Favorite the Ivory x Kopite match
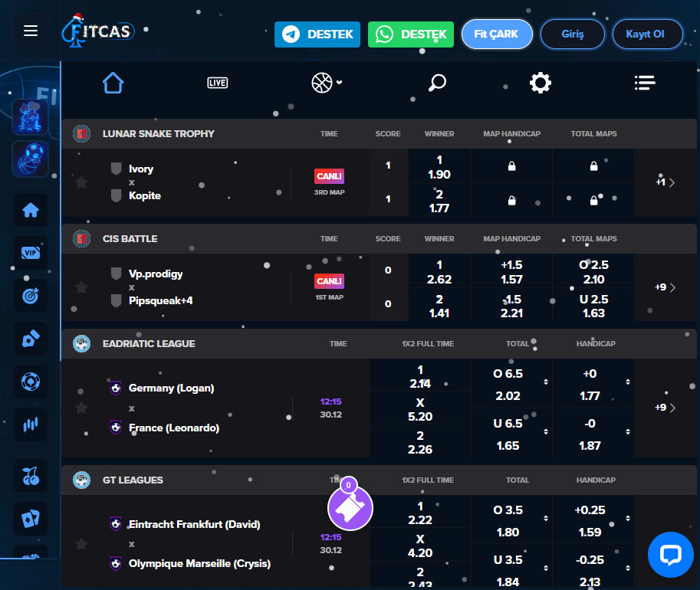 pos(81,182)
